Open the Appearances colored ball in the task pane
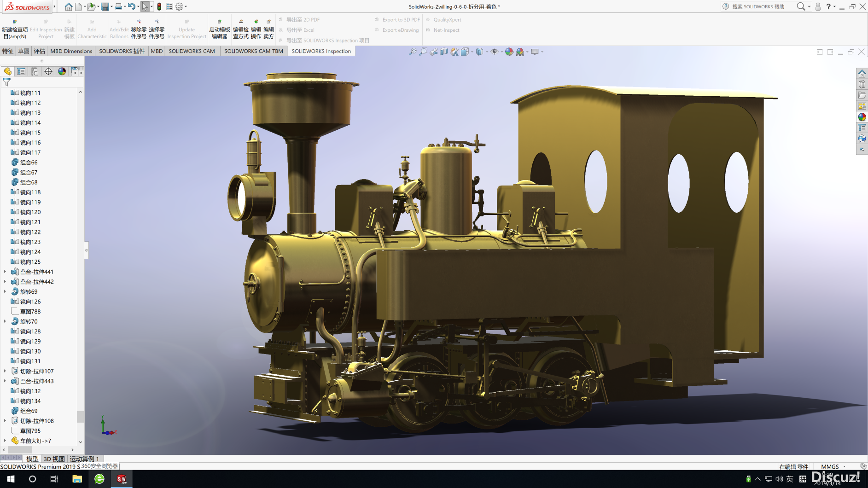The image size is (868, 488). [x=862, y=117]
